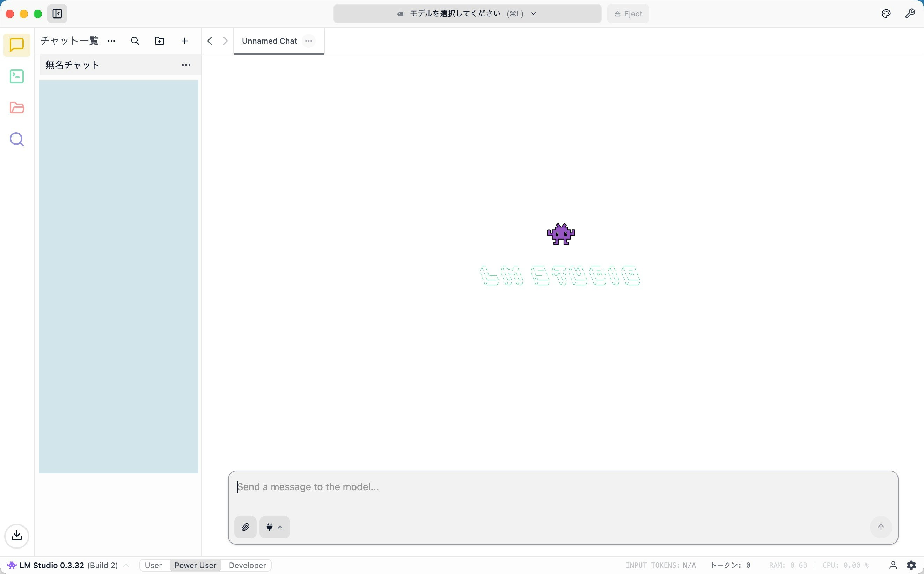Image resolution: width=924 pixels, height=574 pixels.
Task: Switch to User mode
Action: pyautogui.click(x=153, y=565)
